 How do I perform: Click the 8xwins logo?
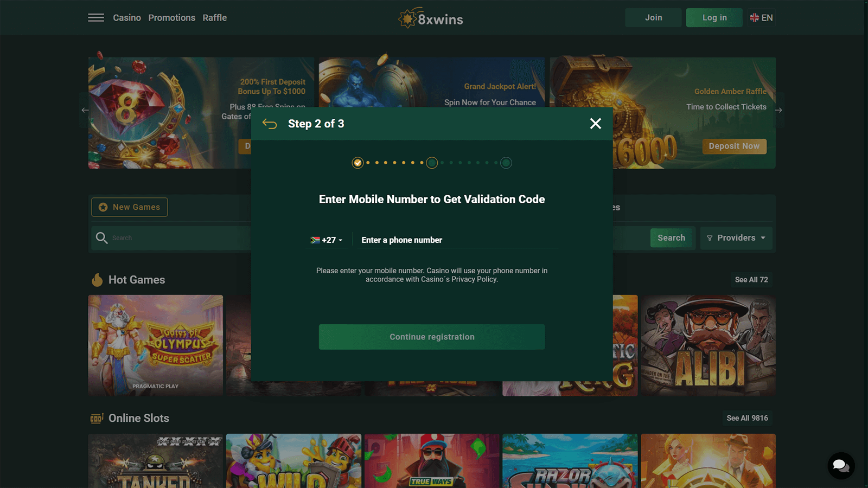(430, 20)
